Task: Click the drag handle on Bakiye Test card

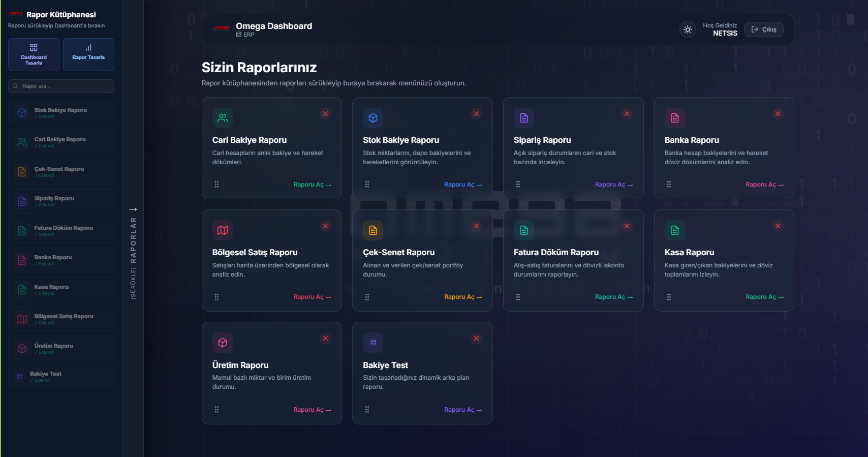Action: pos(367,410)
